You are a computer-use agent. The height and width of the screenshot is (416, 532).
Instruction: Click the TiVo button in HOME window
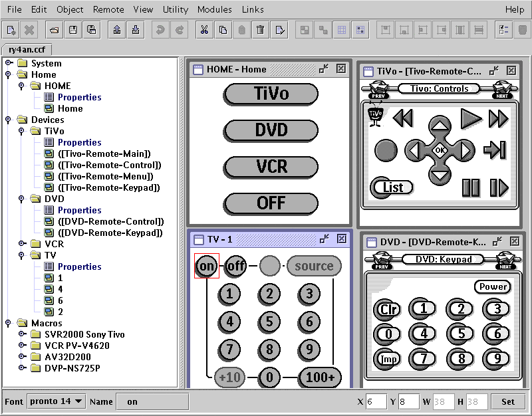(x=271, y=94)
